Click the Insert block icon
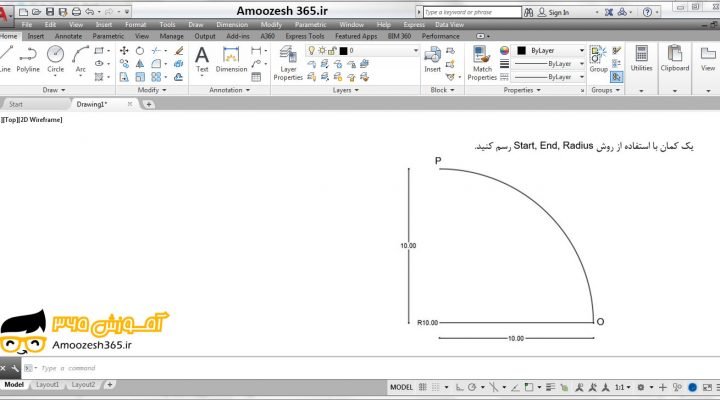Screen dimensions: 720x400 (x=433, y=60)
